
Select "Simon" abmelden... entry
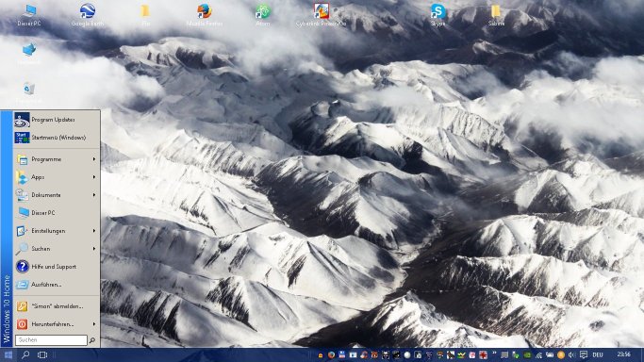click(57, 306)
